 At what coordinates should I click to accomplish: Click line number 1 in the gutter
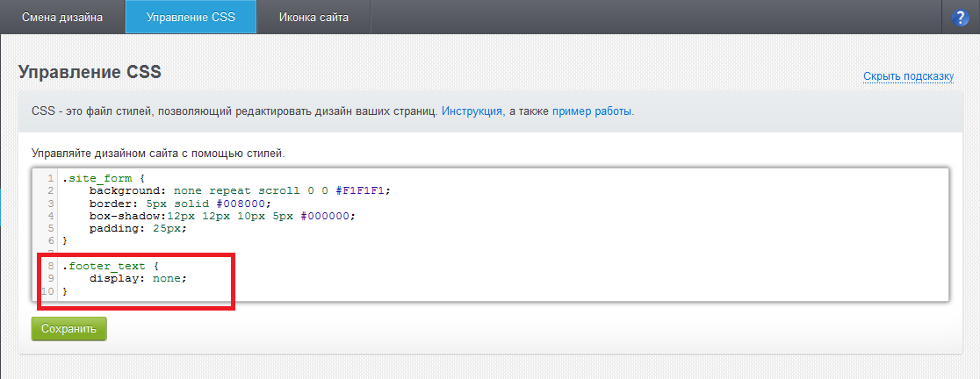[51, 178]
